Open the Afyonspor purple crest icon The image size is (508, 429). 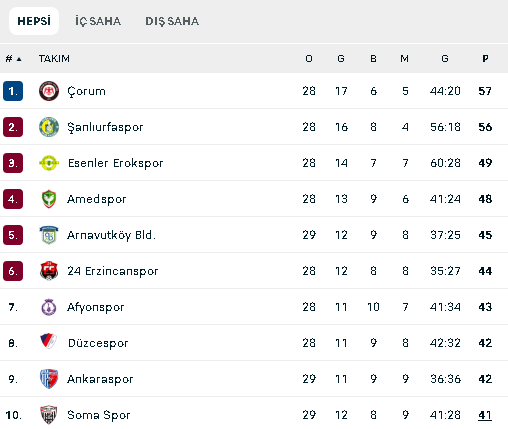49,307
